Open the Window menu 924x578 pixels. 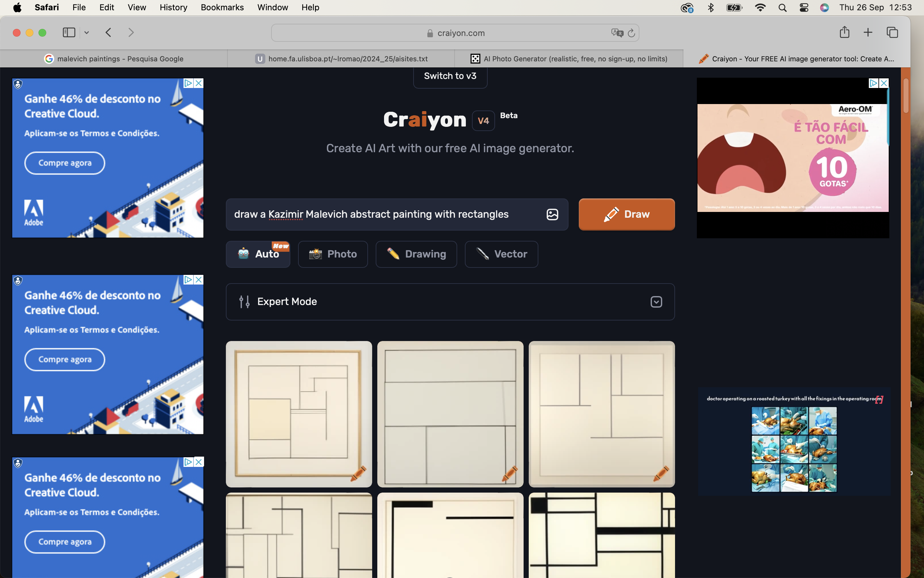point(273,8)
